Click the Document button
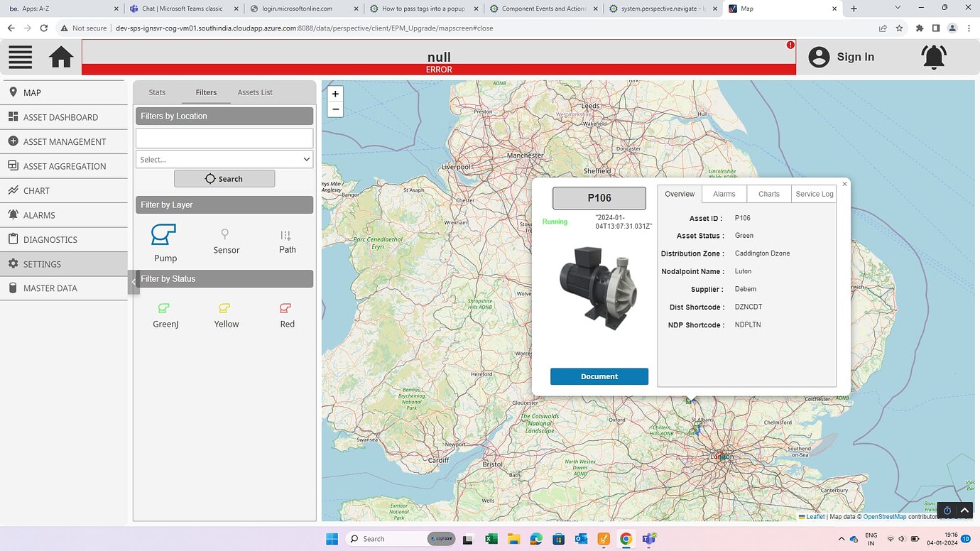Image resolution: width=980 pixels, height=551 pixels. point(599,376)
